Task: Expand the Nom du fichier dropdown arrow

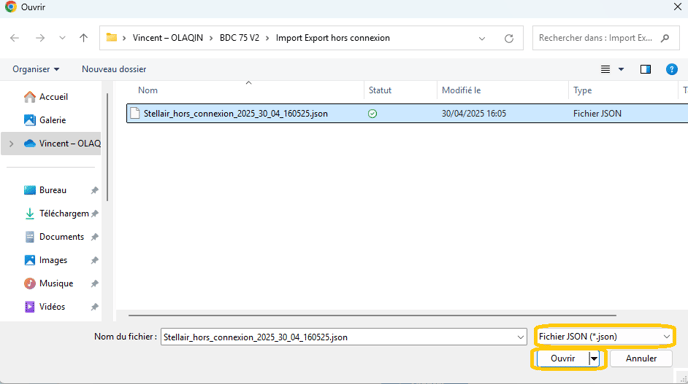Action: point(520,337)
